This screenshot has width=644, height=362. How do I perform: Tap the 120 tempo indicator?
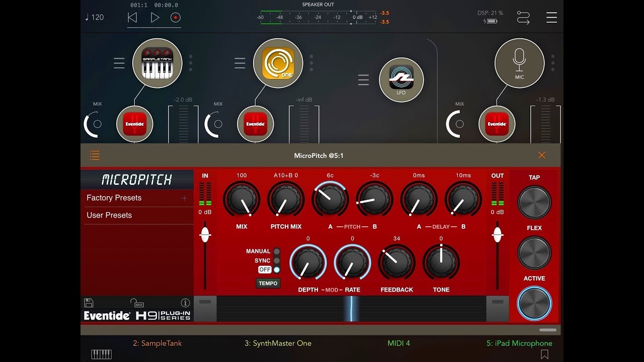(x=94, y=17)
